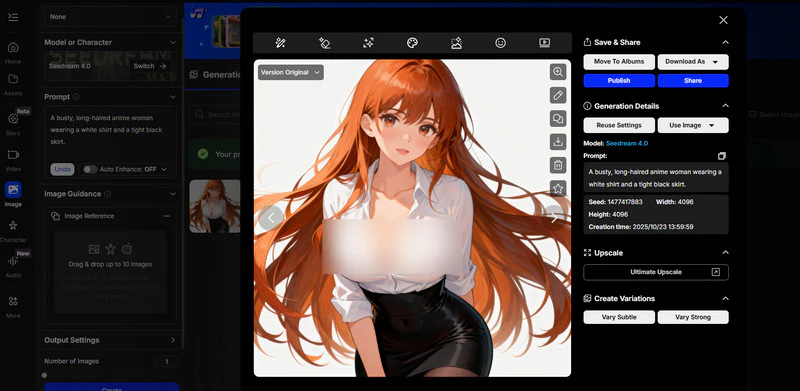The height and width of the screenshot is (391, 800).
Task: Click Reuse Settings button
Action: point(619,125)
